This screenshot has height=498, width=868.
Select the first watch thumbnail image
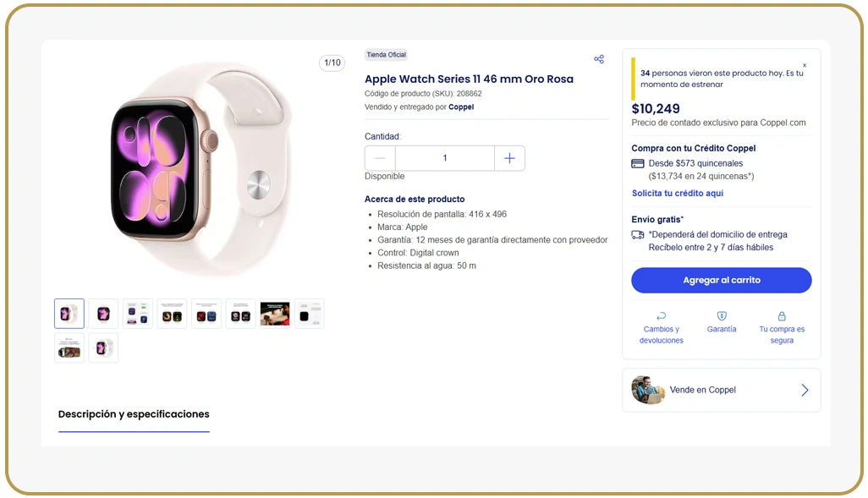69,313
